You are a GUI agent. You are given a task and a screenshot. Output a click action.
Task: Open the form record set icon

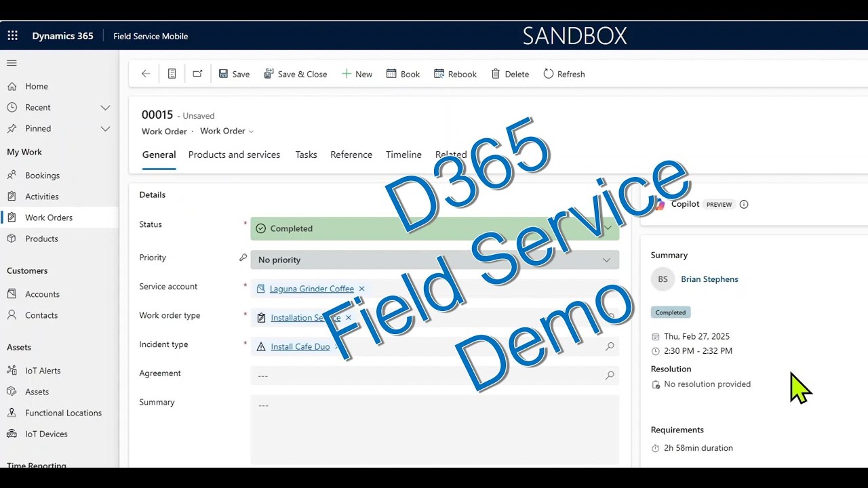(172, 74)
